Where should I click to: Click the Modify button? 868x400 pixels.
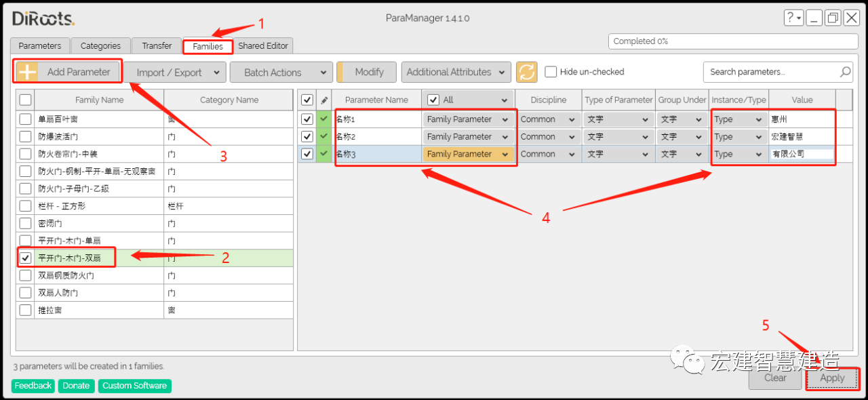(x=367, y=72)
